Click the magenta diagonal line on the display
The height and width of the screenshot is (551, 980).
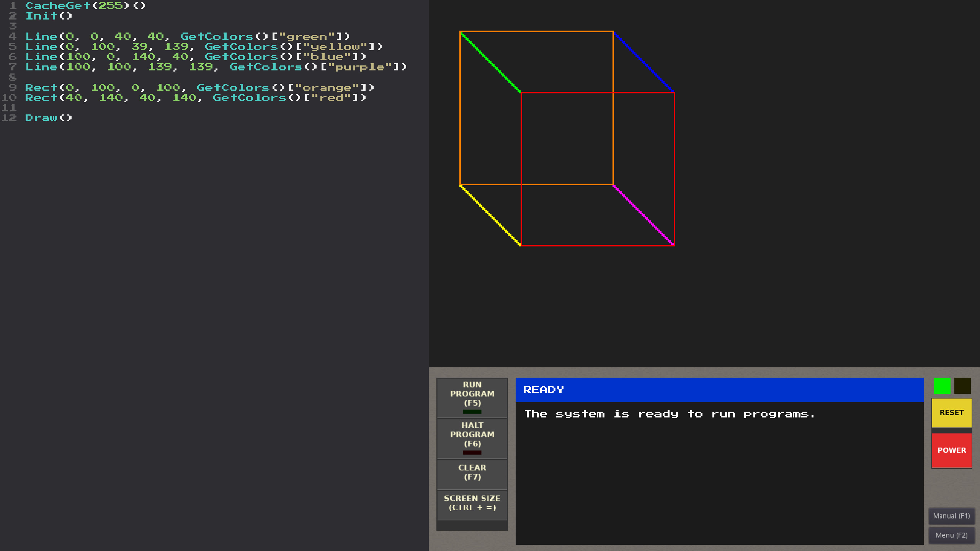point(643,214)
